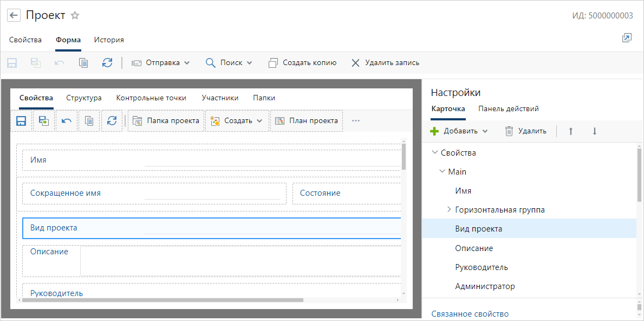The image size is (644, 321).
Task: Switch to Панель действий tab
Action: pyautogui.click(x=508, y=108)
